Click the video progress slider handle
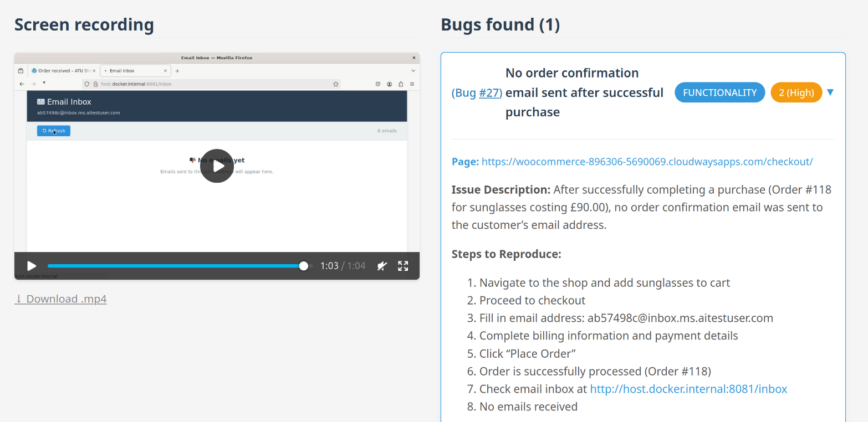The height and width of the screenshot is (422, 868). click(303, 266)
